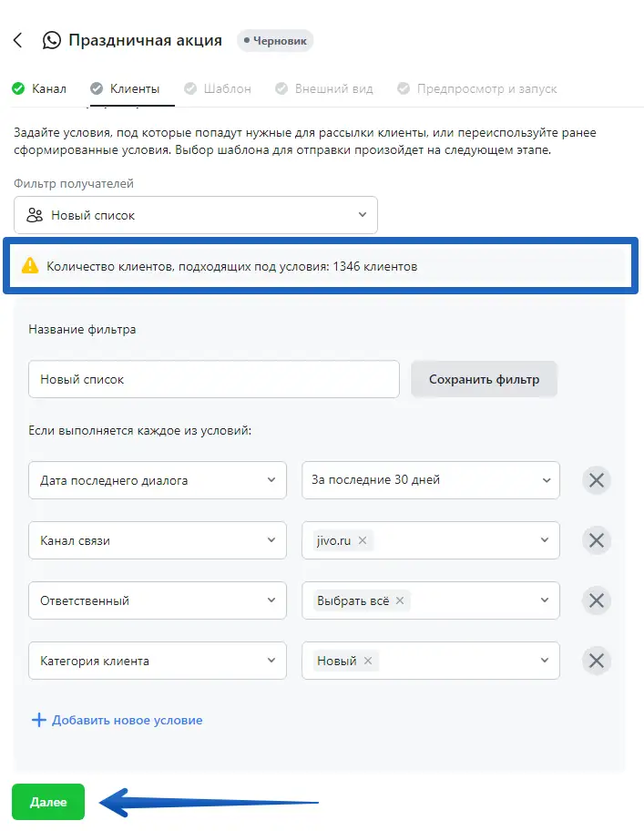Image resolution: width=644 pixels, height=831 pixels.
Task: Remove the jivo.ru tag
Action: pyautogui.click(x=363, y=540)
